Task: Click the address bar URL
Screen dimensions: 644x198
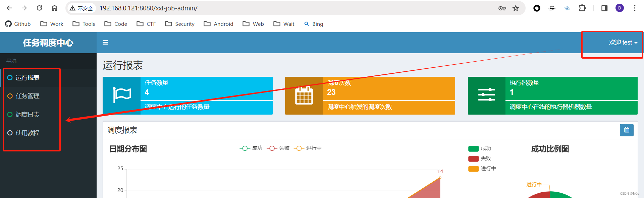Action: point(149,8)
